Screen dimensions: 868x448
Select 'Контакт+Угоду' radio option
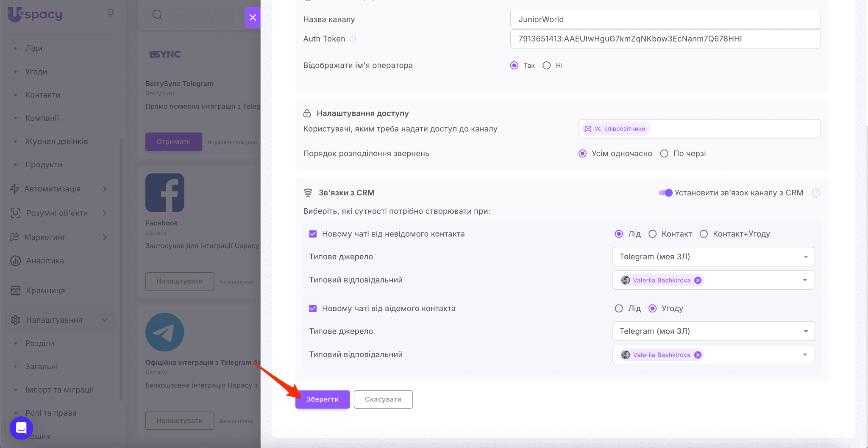point(704,234)
